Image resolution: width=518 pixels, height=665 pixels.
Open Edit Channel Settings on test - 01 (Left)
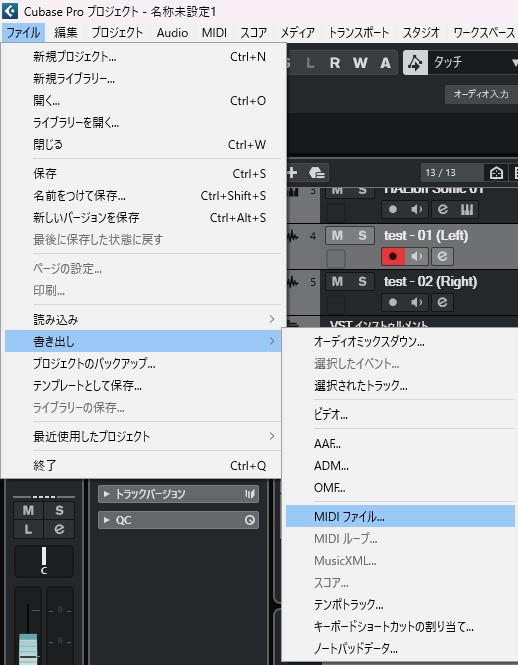pyautogui.click(x=442, y=256)
